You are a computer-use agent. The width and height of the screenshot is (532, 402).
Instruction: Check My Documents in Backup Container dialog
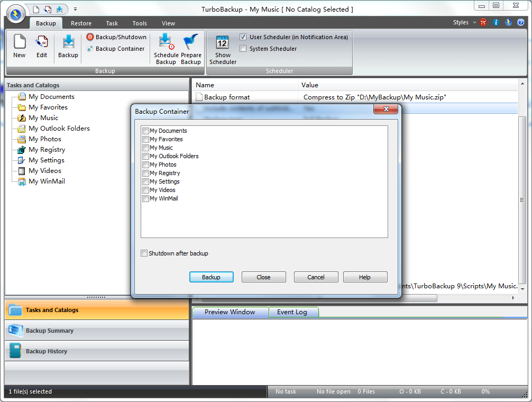point(146,131)
